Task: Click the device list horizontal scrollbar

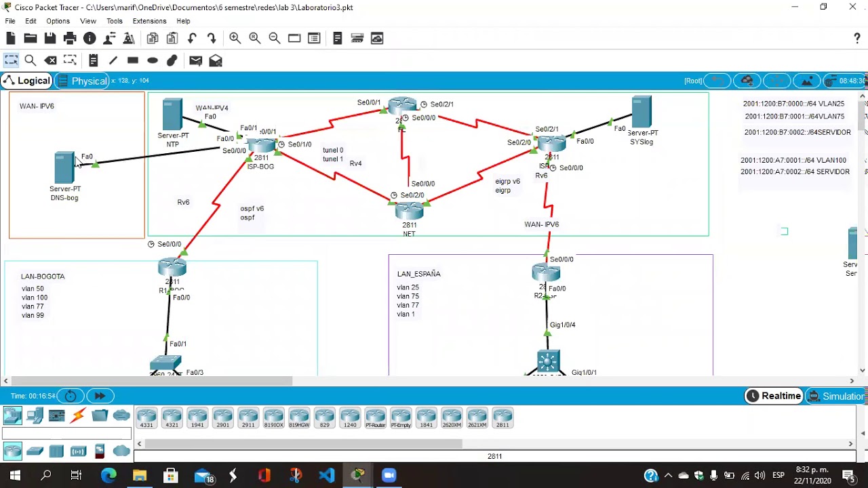Action: coord(303,444)
